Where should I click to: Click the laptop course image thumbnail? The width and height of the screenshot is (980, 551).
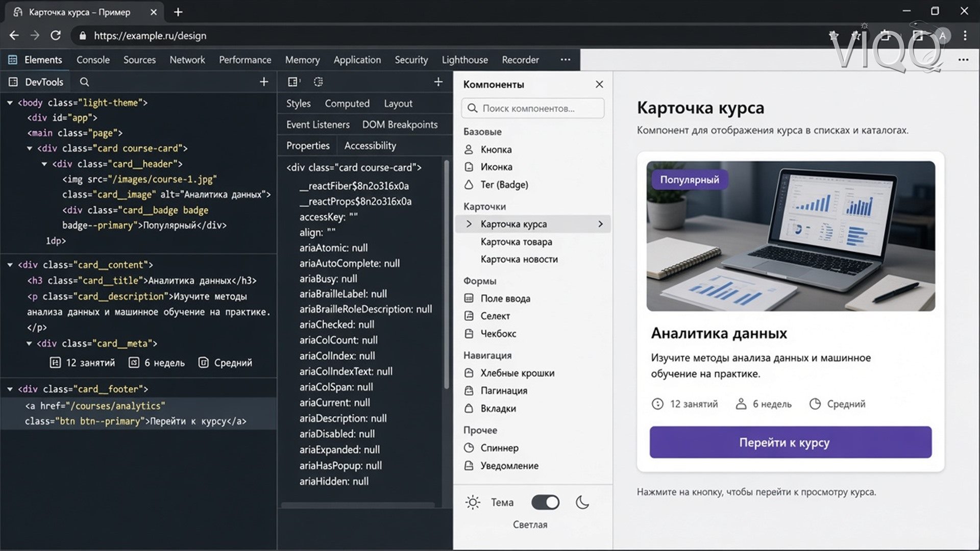(x=790, y=236)
